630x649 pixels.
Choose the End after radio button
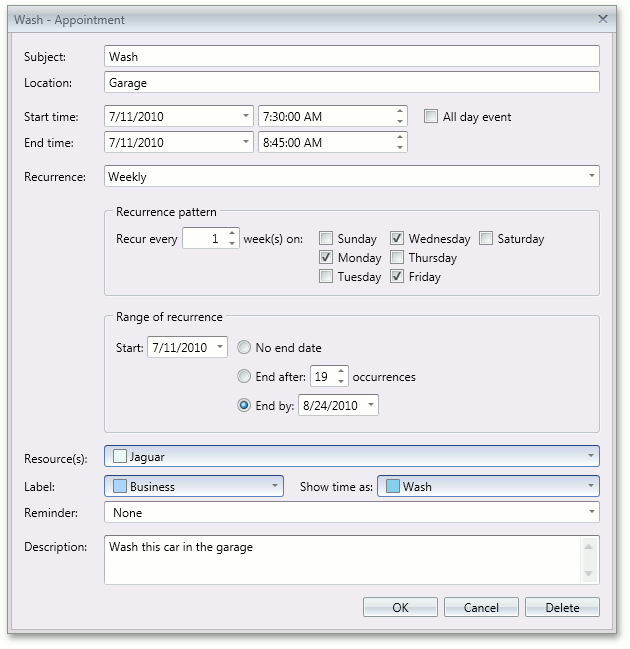(x=244, y=377)
